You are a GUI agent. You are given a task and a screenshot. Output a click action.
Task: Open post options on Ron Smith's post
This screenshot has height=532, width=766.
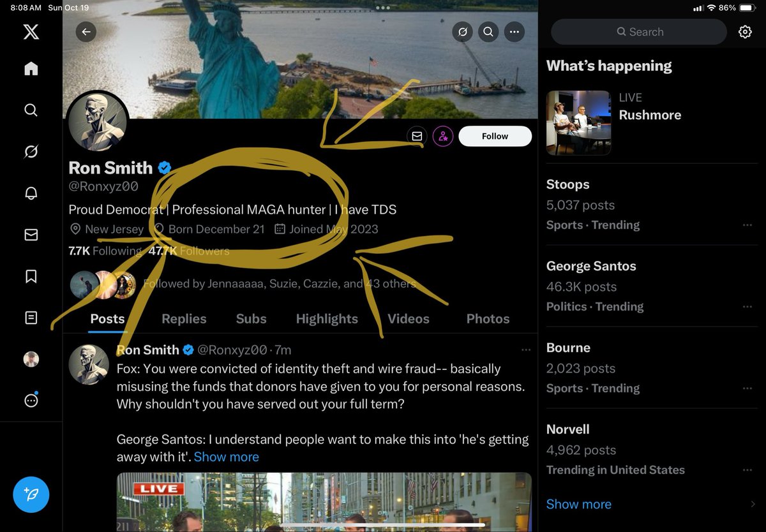point(526,350)
